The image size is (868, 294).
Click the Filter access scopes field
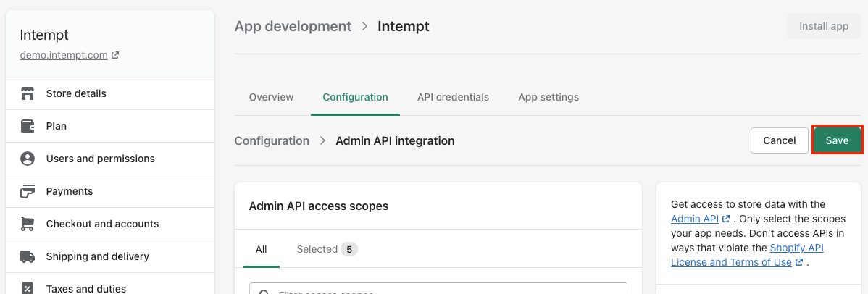pyautogui.click(x=438, y=288)
